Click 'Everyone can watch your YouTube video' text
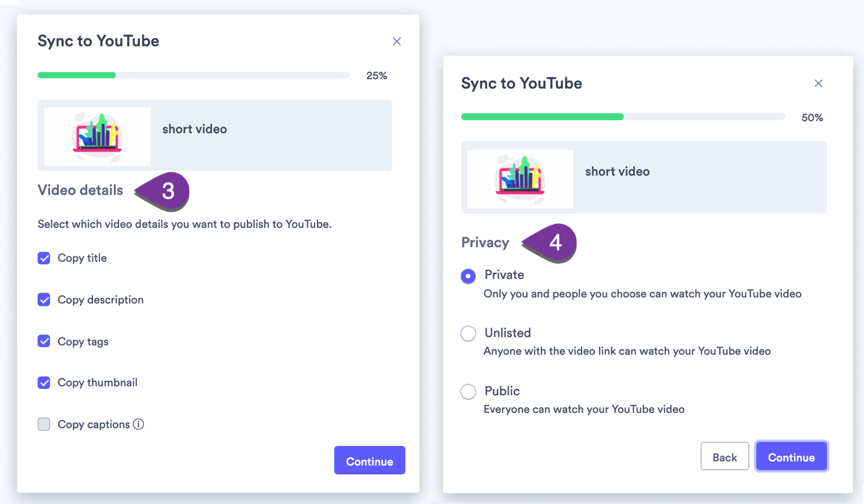The width and height of the screenshot is (864, 504). [584, 409]
